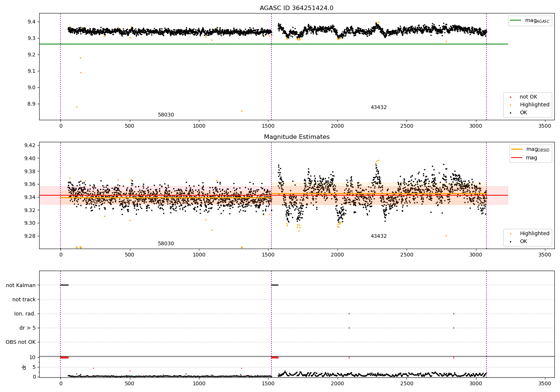The height and width of the screenshot is (392, 560).
Task: Click the 9.30 y-axis tick label
Action: coord(30,223)
